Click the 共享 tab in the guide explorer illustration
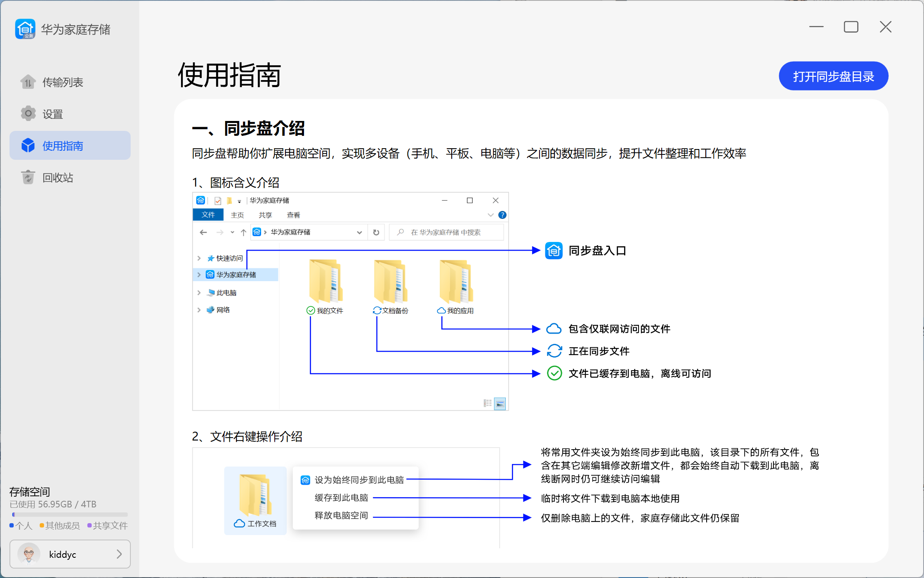This screenshot has width=924, height=578. click(265, 215)
